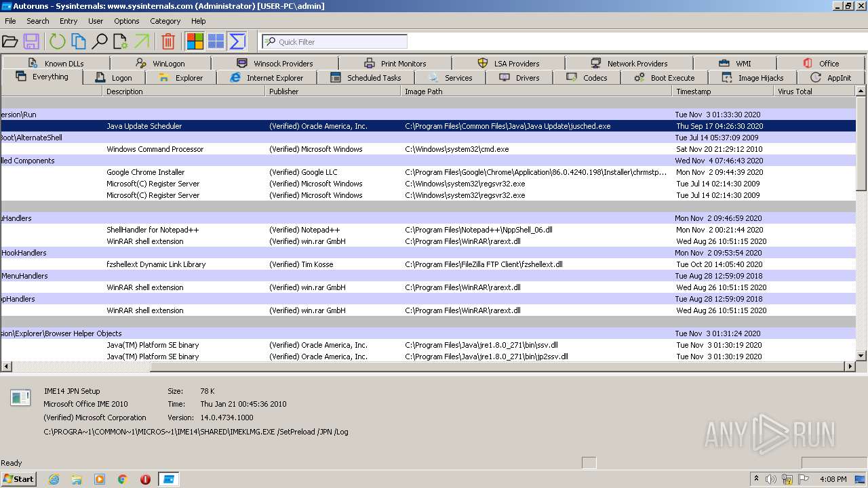
Task: Open the Category menu
Action: (165, 21)
